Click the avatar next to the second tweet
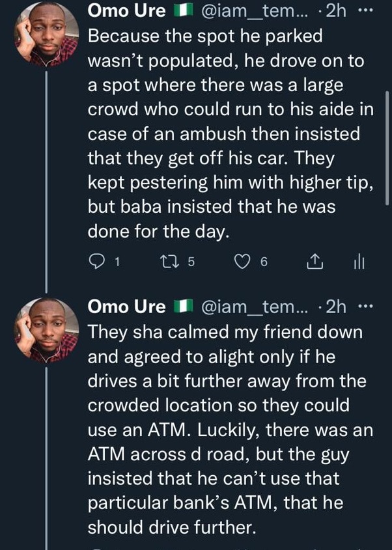392x550 pixels. pos(46,330)
